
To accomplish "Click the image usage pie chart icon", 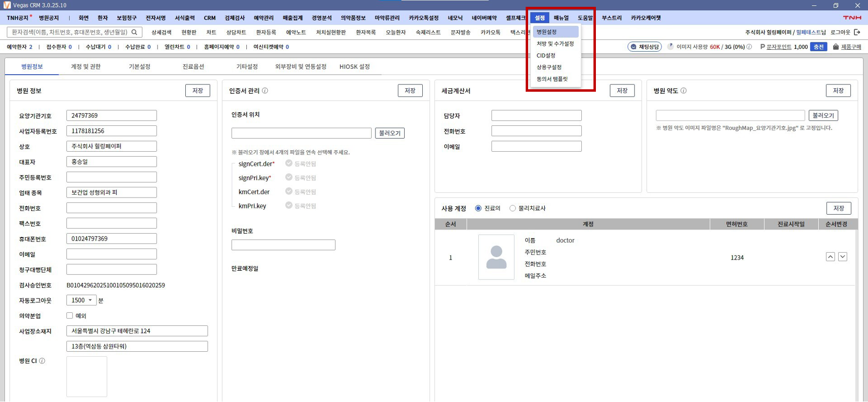I will [671, 47].
